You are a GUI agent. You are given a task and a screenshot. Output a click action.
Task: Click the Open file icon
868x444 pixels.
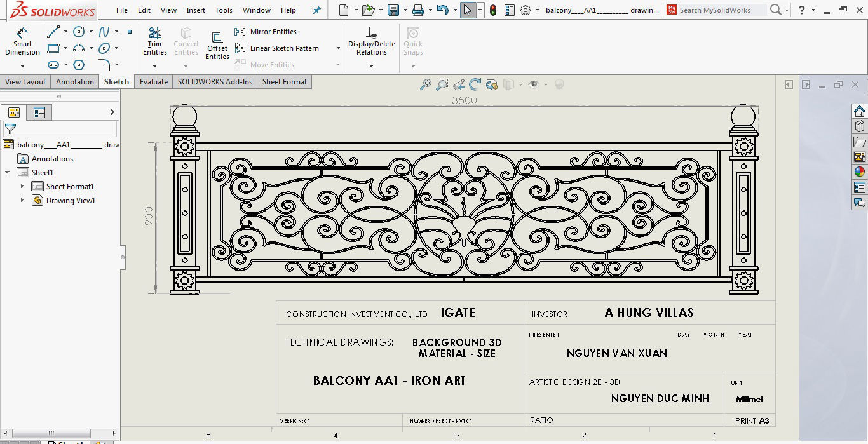(368, 10)
